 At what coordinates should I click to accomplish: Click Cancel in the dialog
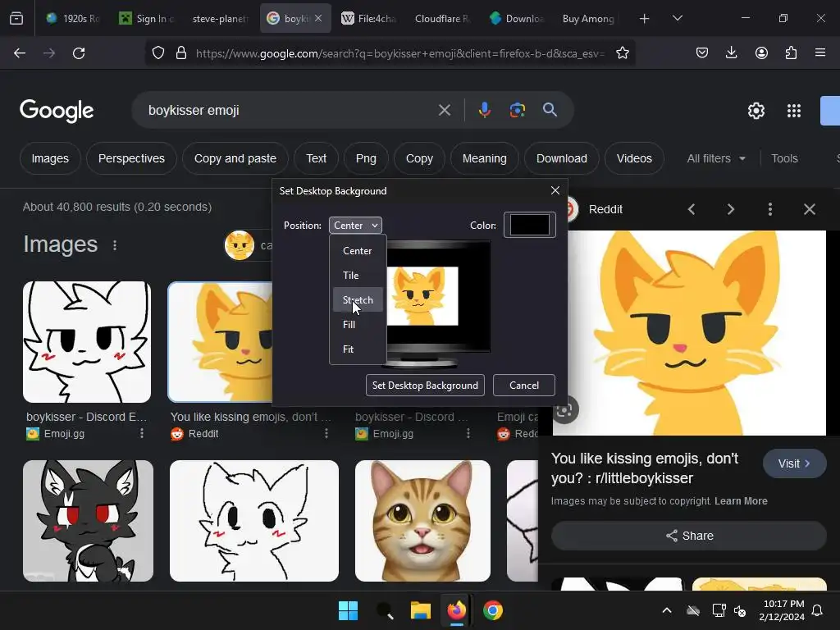tap(524, 386)
